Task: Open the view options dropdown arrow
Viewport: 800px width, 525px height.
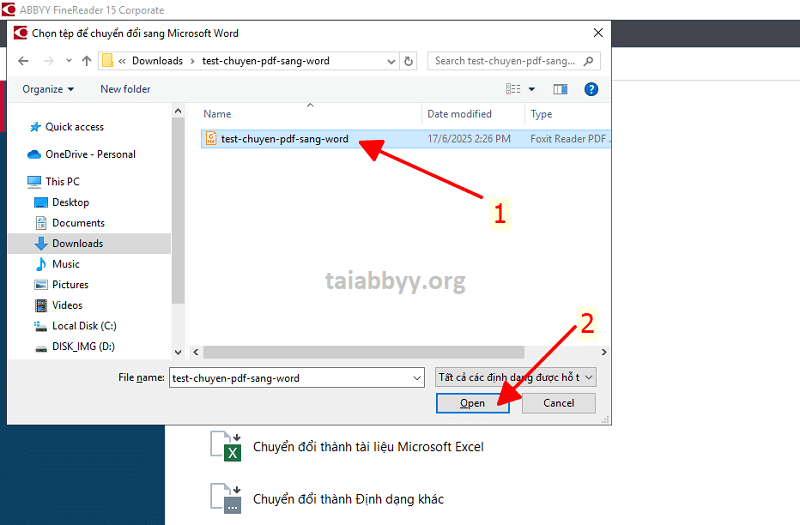Action: pyautogui.click(x=532, y=89)
